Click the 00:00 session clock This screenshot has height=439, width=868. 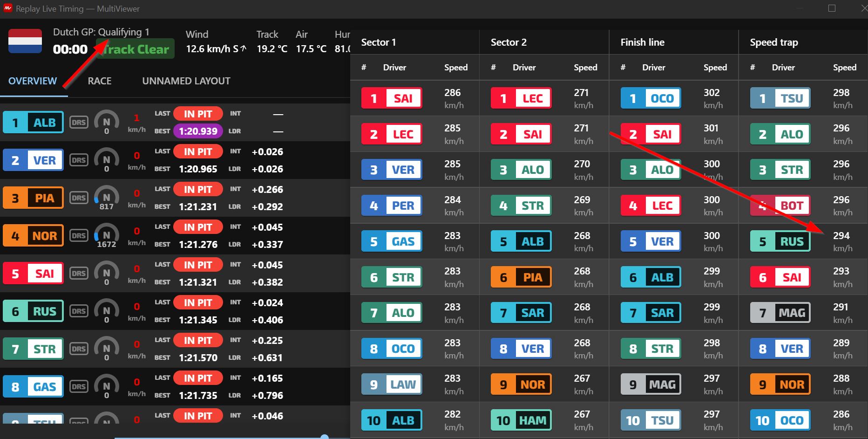[x=70, y=49]
